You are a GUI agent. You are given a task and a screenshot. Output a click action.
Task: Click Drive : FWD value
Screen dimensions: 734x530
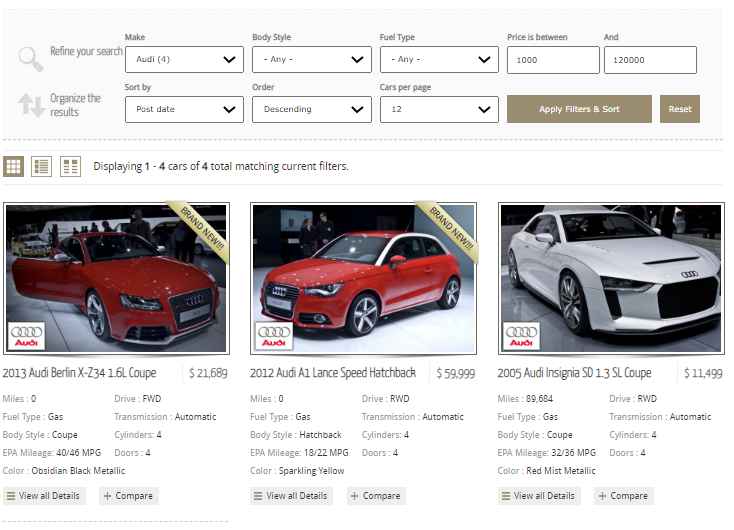[152, 399]
